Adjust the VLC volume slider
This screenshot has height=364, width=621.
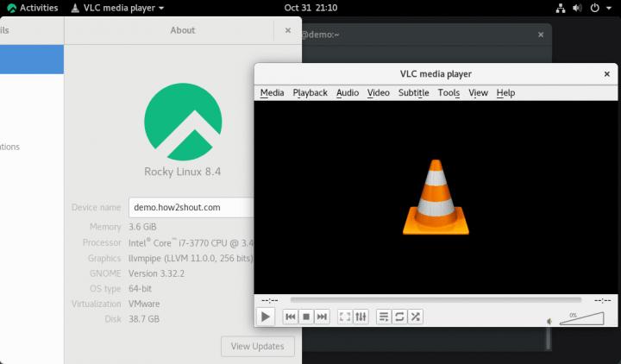pos(581,319)
